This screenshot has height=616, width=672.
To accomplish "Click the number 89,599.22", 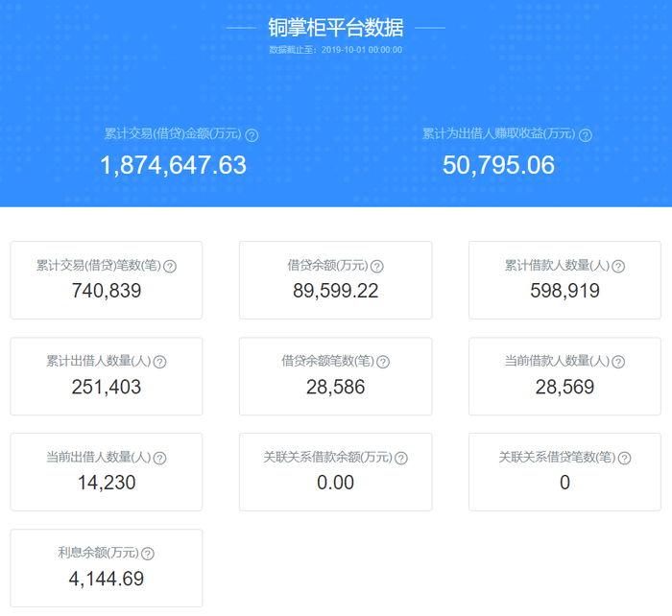I will 336,291.
